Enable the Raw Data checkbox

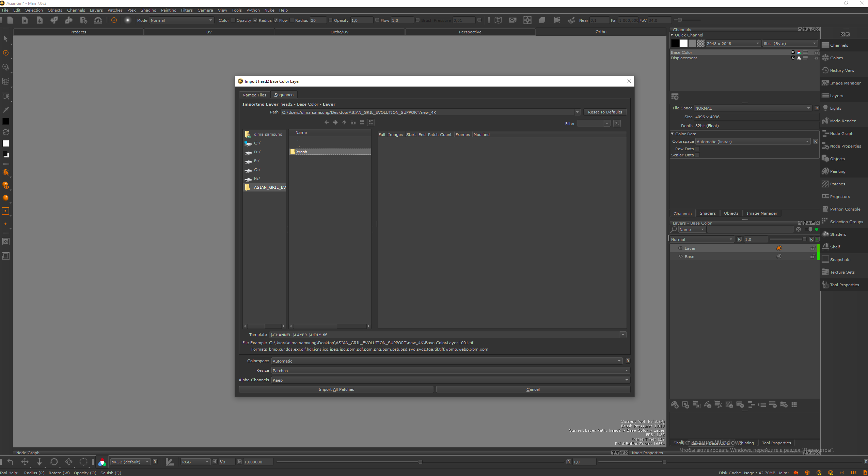(697, 149)
